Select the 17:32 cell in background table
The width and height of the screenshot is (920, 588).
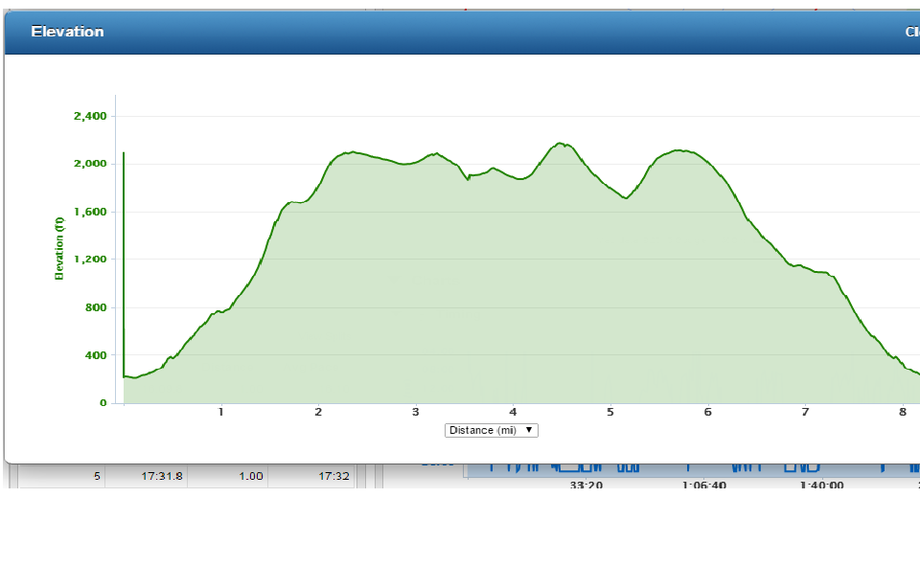click(333, 476)
